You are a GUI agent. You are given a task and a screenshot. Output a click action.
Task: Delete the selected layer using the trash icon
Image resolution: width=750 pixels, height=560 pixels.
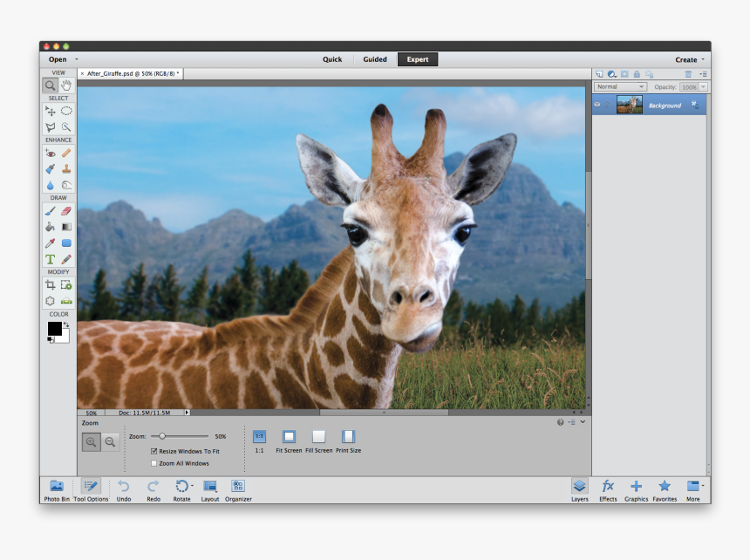point(689,73)
